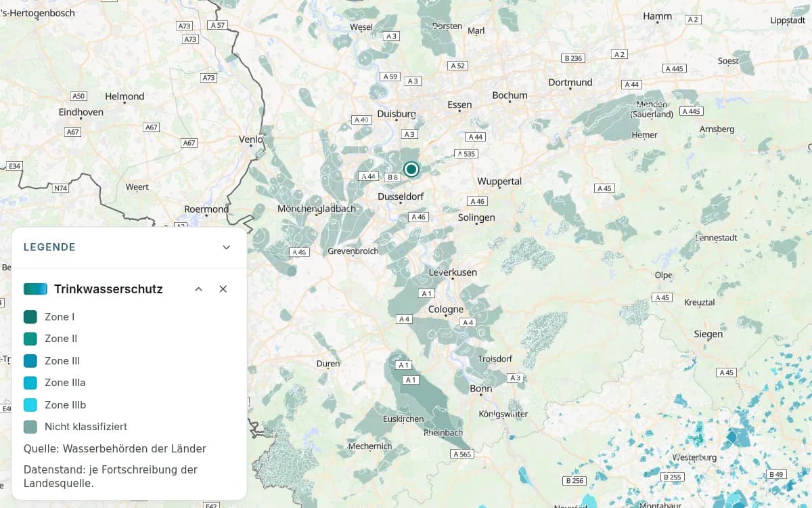Click the A 565 road shield
This screenshot has width=812, height=508.
pyautogui.click(x=461, y=454)
